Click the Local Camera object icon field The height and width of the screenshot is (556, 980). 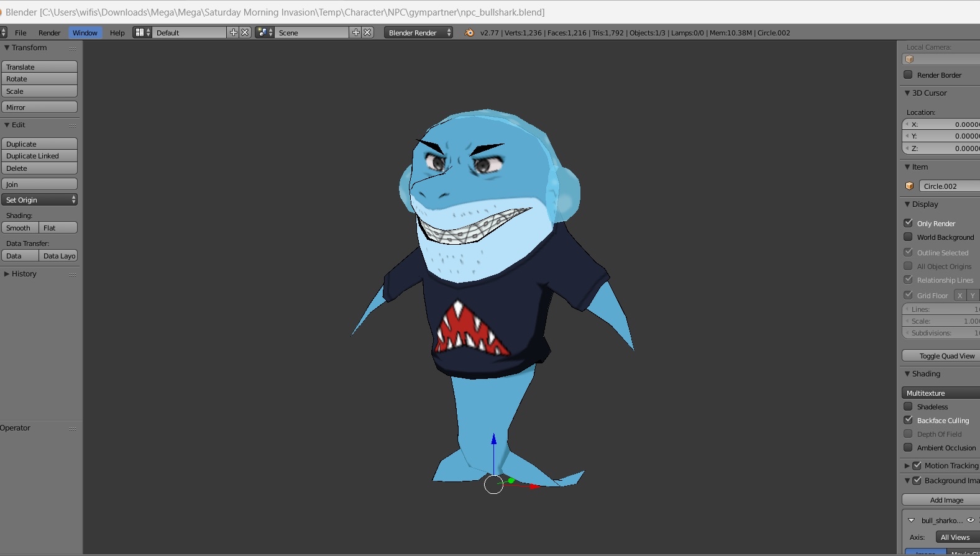[941, 59]
